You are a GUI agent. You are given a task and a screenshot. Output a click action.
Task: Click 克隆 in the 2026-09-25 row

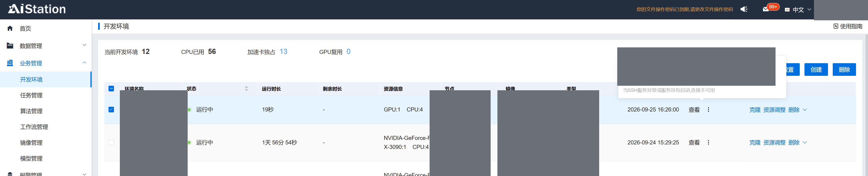click(755, 110)
